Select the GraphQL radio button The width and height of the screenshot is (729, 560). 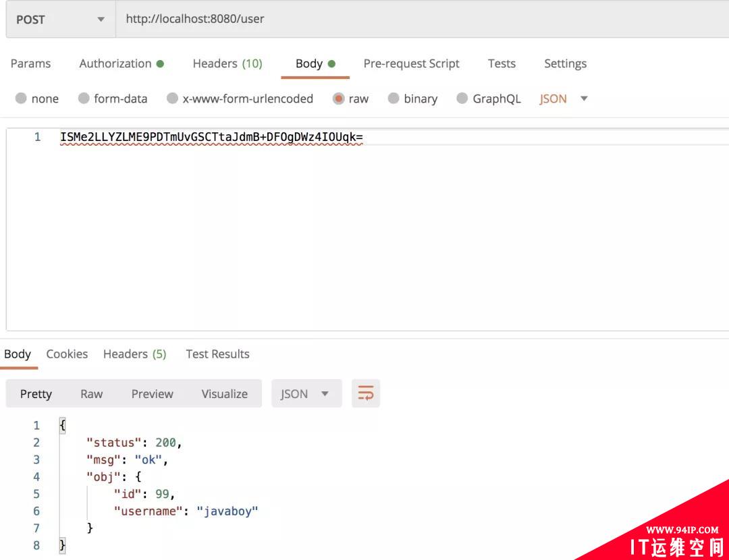(462, 99)
